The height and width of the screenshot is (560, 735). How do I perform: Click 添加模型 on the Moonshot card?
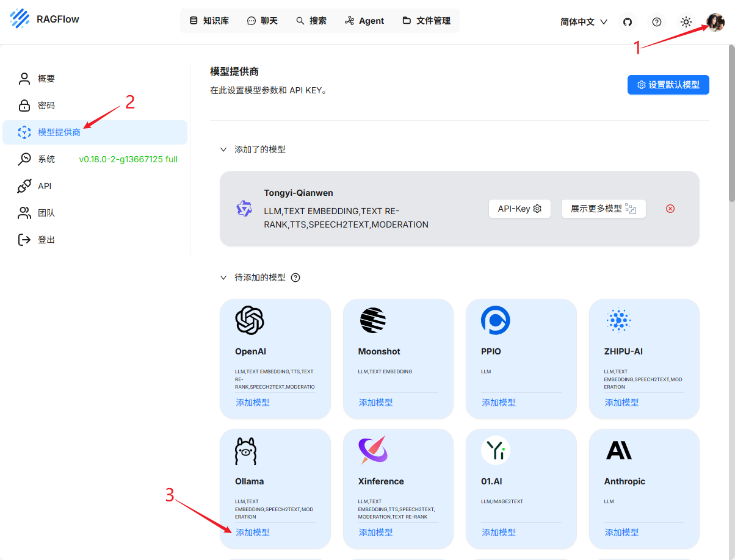pos(376,403)
